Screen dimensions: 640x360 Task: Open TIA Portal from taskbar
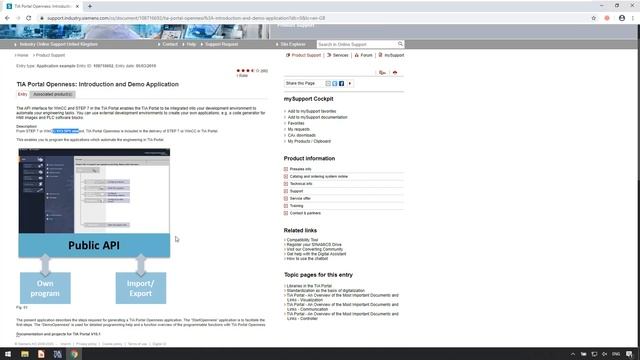pos(58,354)
